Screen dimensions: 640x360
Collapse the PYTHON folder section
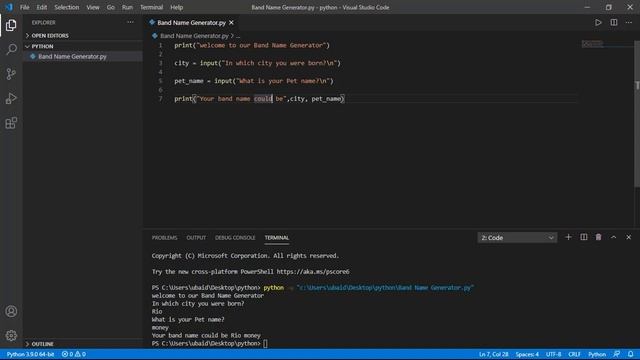point(83,47)
